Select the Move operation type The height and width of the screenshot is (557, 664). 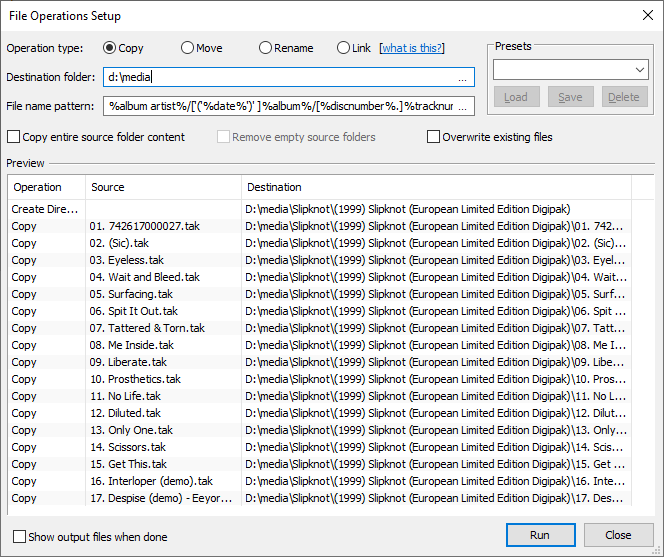point(187,48)
